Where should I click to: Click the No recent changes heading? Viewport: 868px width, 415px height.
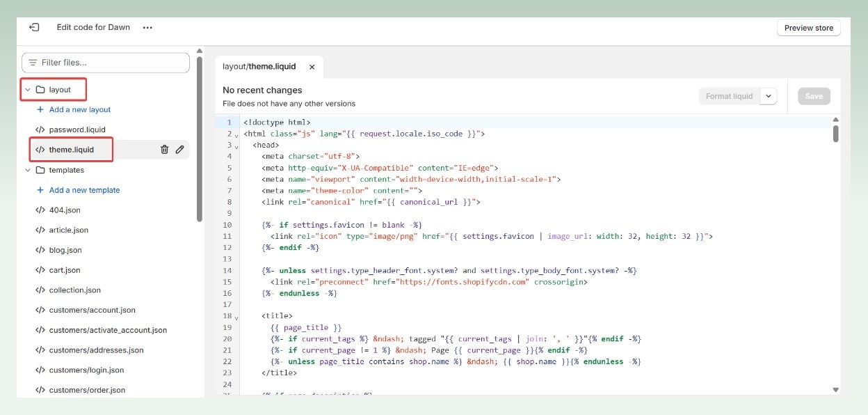(x=262, y=91)
